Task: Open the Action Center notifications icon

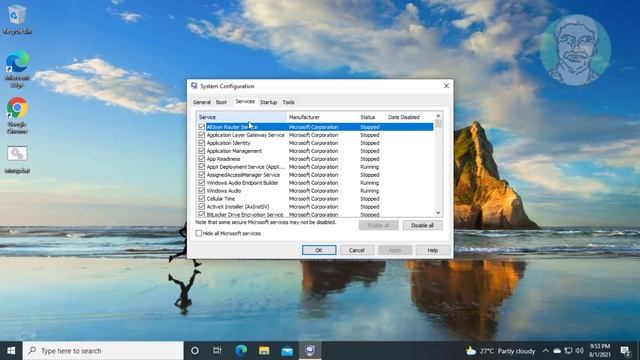Action: tap(625, 351)
